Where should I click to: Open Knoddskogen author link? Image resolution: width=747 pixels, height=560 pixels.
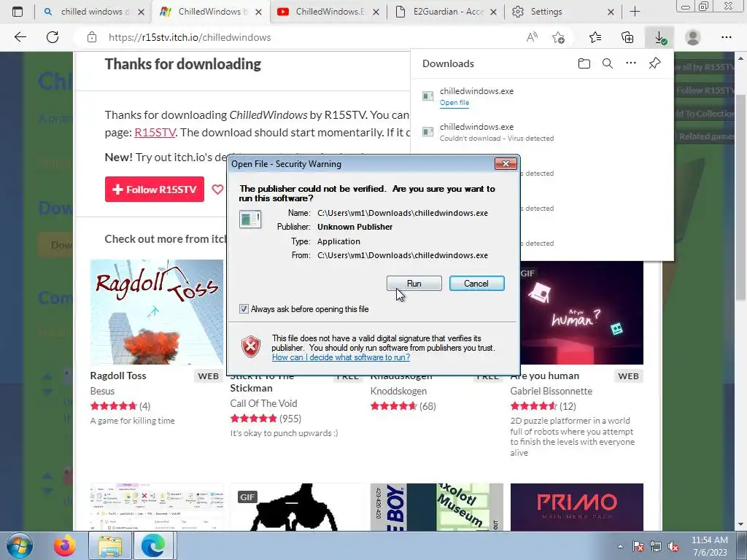click(x=398, y=391)
